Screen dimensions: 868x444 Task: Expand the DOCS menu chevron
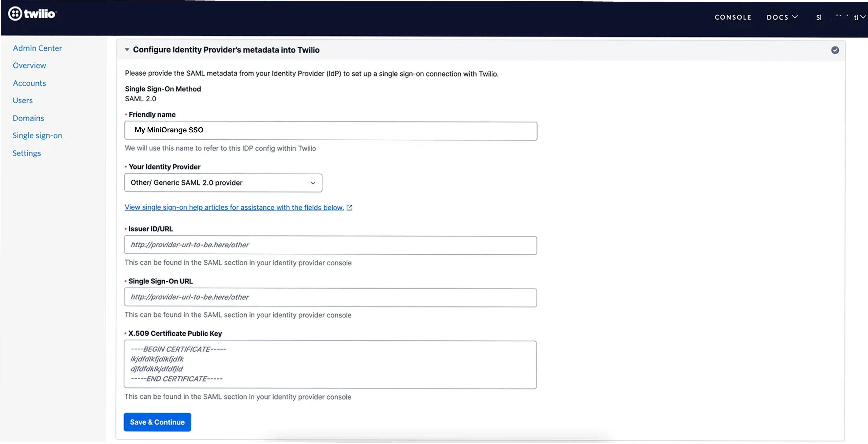tap(794, 17)
